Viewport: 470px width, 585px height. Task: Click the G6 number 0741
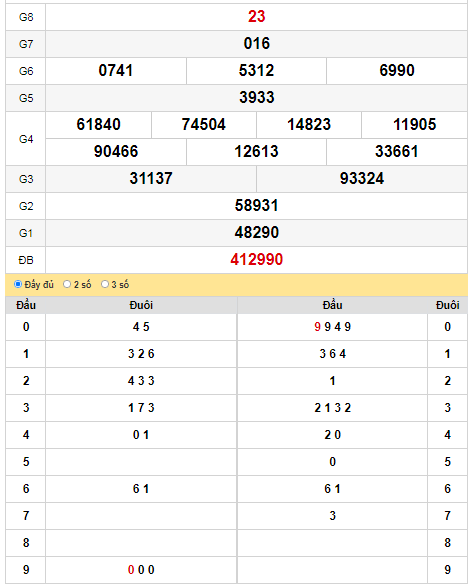(116, 71)
